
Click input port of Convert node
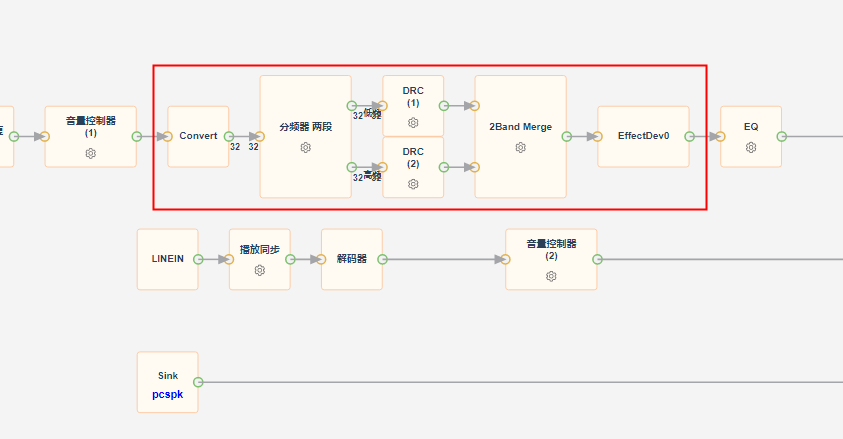pos(168,136)
